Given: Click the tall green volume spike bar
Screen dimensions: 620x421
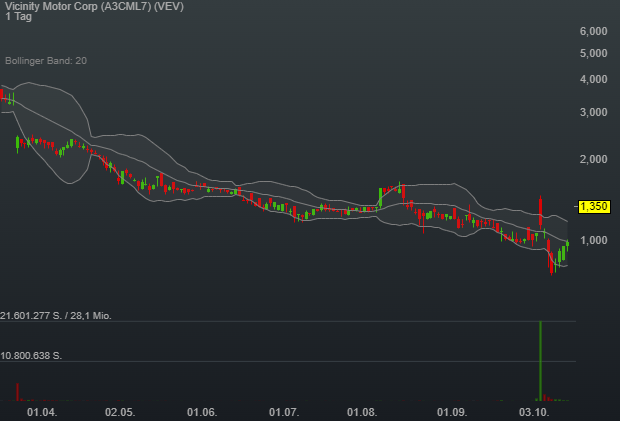Looking at the screenshot, I should pyautogui.click(x=541, y=361).
